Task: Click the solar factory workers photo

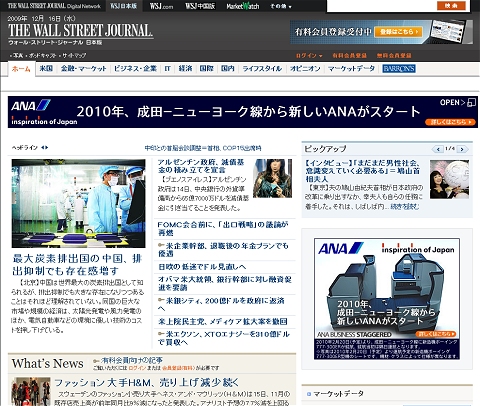Action: tap(79, 203)
